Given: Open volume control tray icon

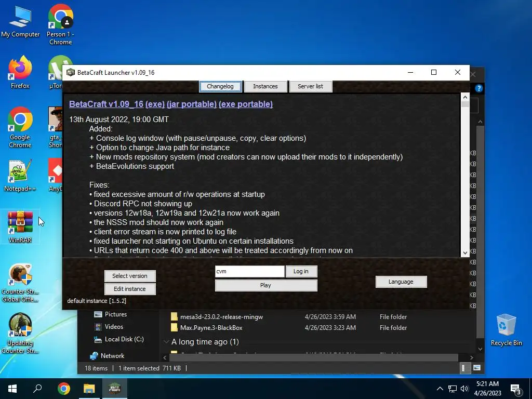Looking at the screenshot, I should (464, 389).
